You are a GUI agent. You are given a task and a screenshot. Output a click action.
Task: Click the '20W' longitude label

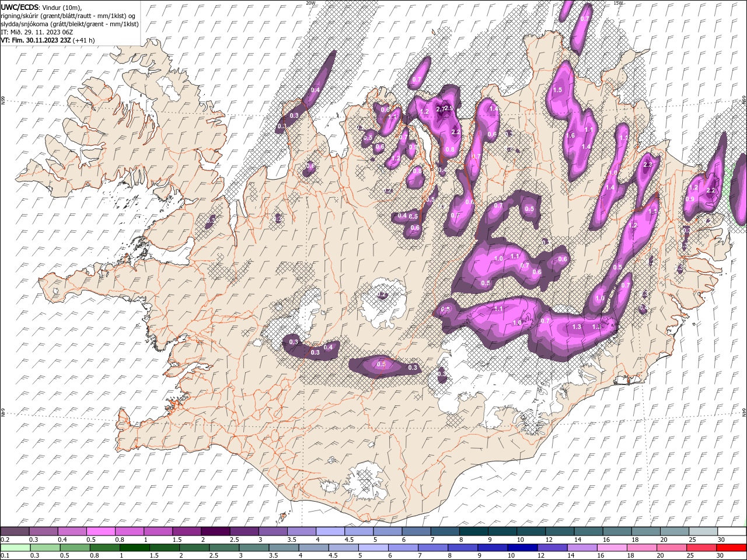(310, 3)
